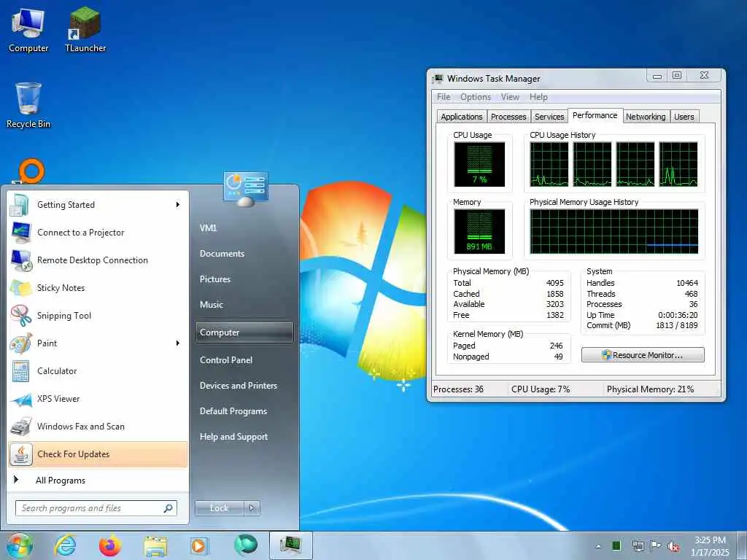This screenshot has width=747, height=560.
Task: Switch to the Services tab
Action: coord(549,117)
